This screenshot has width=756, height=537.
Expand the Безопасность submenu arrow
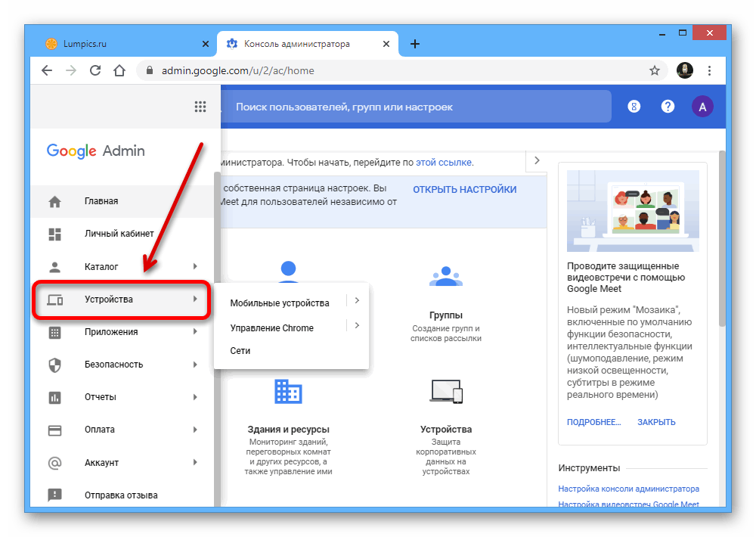point(195,365)
